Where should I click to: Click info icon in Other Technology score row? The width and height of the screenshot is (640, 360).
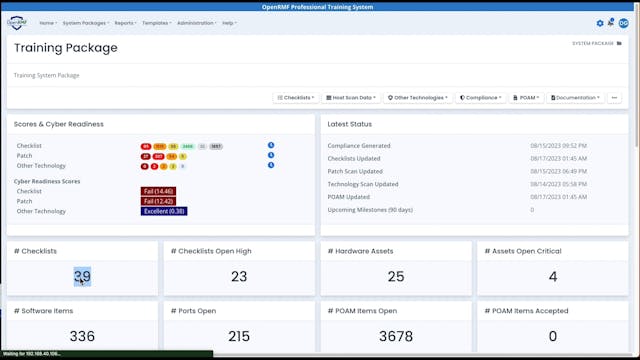[x=271, y=165]
